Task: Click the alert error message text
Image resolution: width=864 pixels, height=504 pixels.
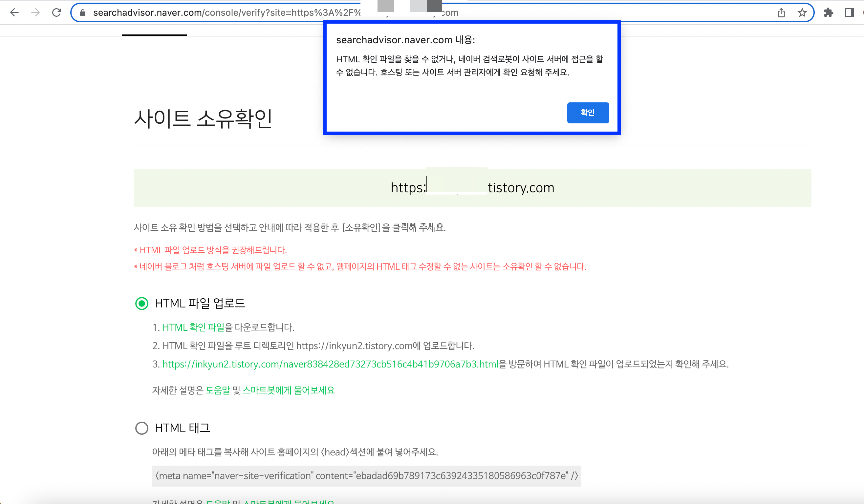Action: pyautogui.click(x=469, y=65)
